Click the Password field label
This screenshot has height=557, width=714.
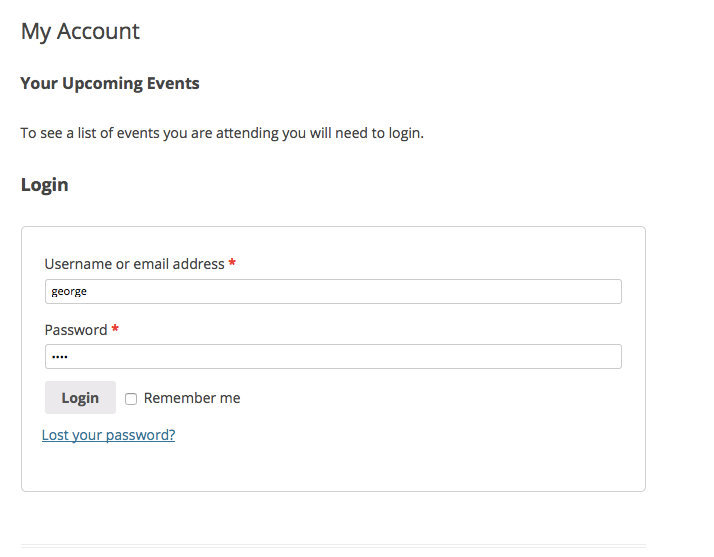[76, 330]
